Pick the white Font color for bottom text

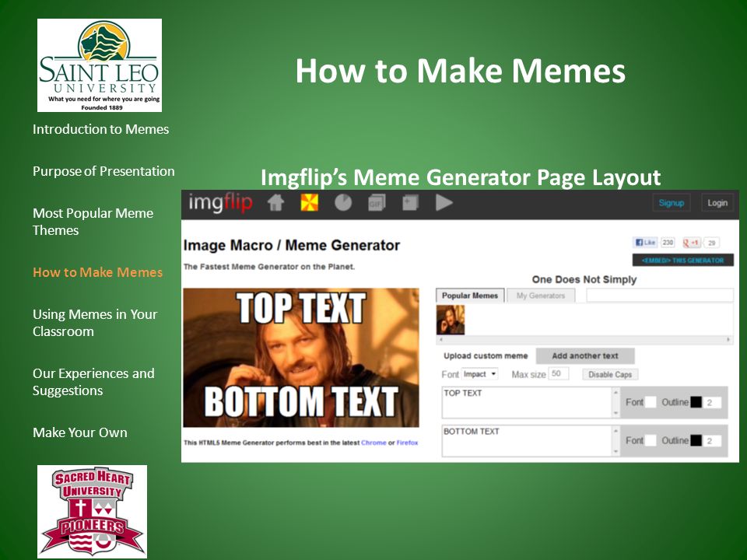(651, 440)
